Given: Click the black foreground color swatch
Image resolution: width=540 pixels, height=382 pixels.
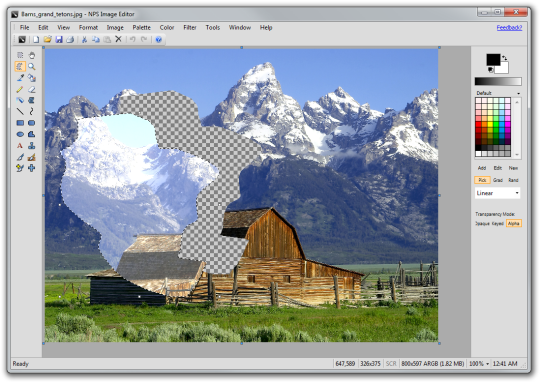Looking at the screenshot, I should coord(493,60).
